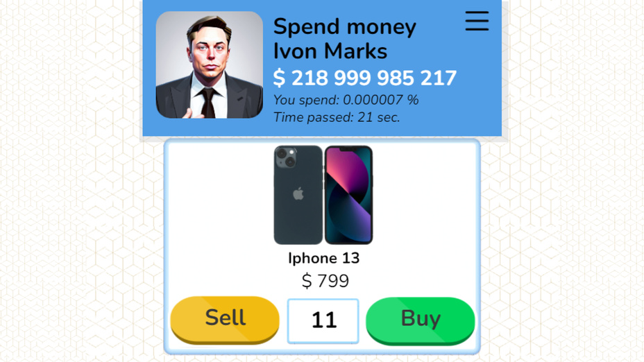Click the Apple logo on the phone back
644x362 pixels.
[298, 193]
